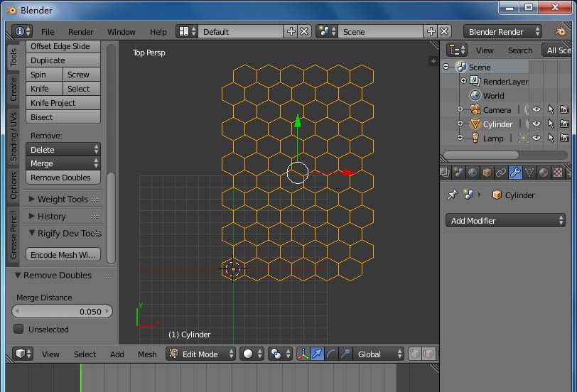The width and height of the screenshot is (577, 392).
Task: Open the Mesh menu in the viewport header
Action: (x=147, y=354)
